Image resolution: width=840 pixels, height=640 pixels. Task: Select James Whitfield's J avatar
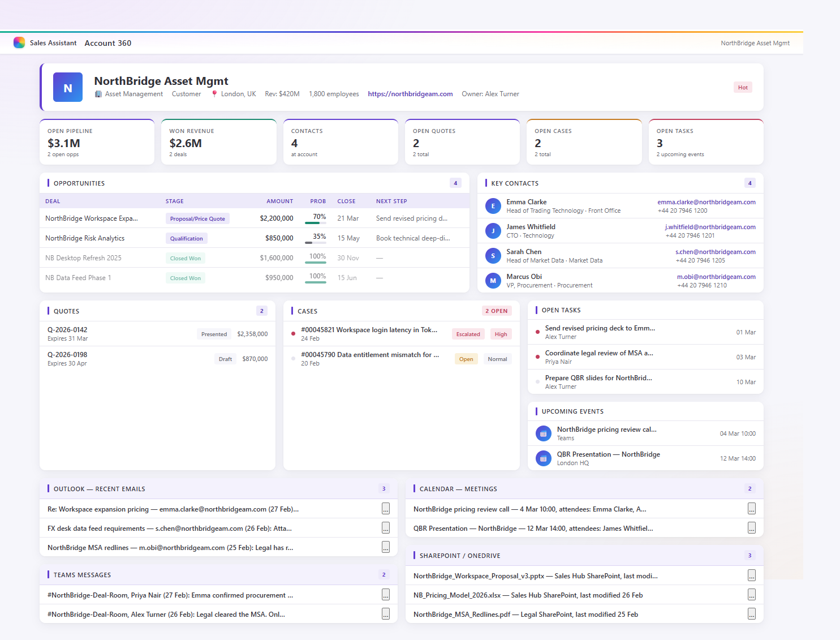click(493, 231)
